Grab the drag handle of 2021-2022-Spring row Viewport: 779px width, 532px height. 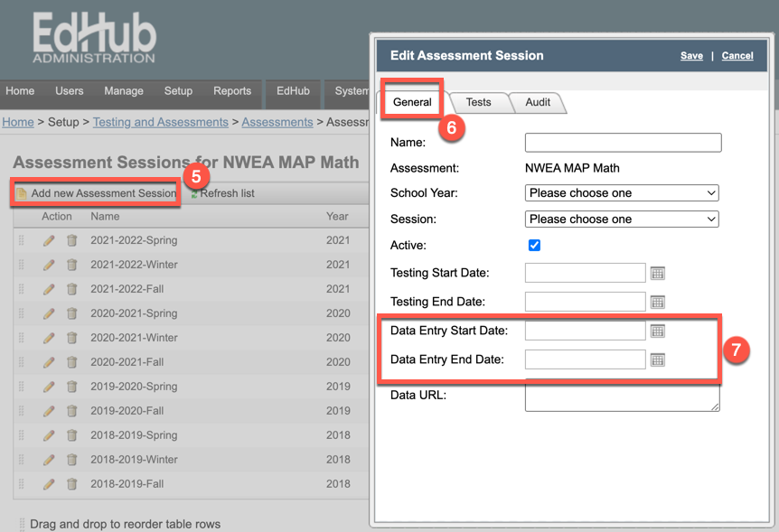[22, 240]
